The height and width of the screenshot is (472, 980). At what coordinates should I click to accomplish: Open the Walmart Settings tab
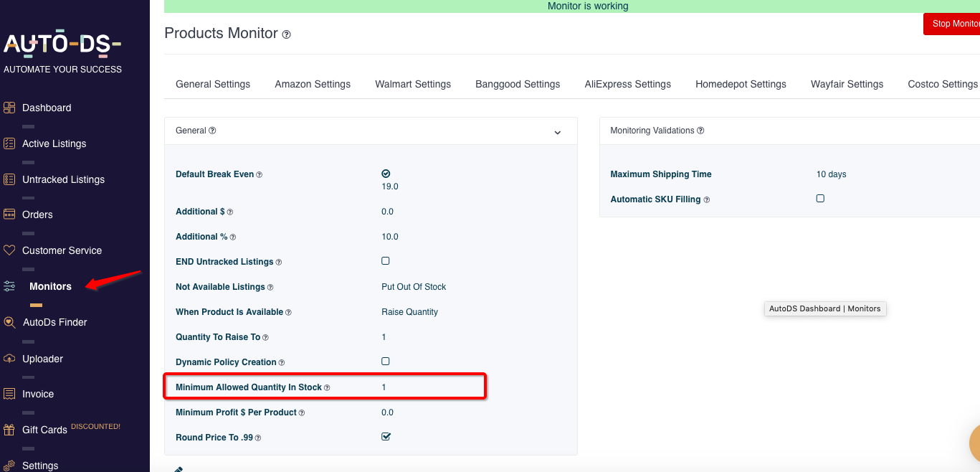click(x=413, y=84)
